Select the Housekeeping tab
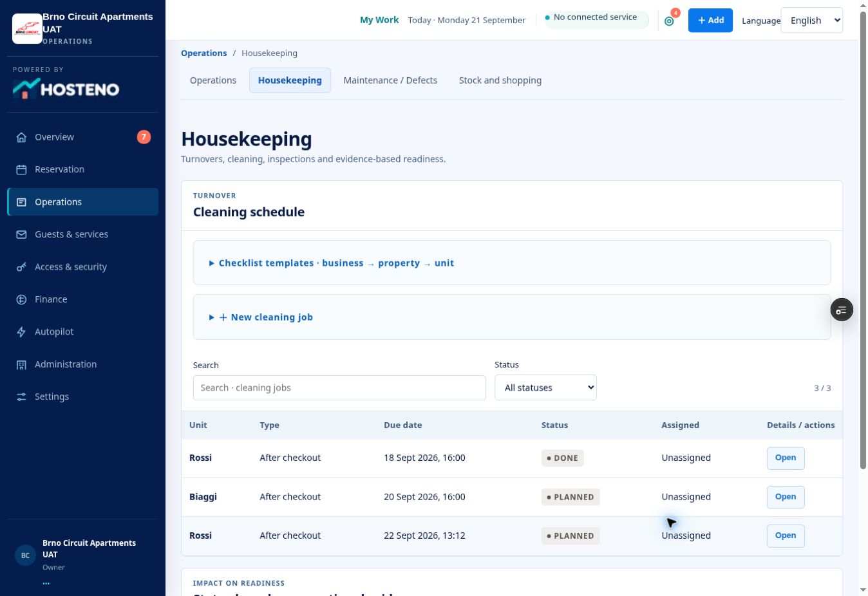 [290, 80]
